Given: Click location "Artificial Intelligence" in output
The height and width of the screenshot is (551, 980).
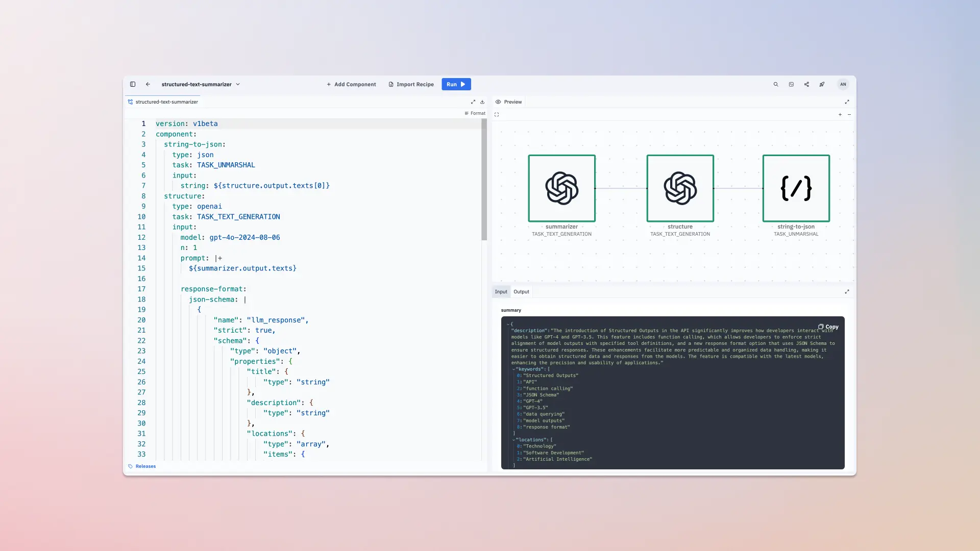Looking at the screenshot, I should click(557, 459).
